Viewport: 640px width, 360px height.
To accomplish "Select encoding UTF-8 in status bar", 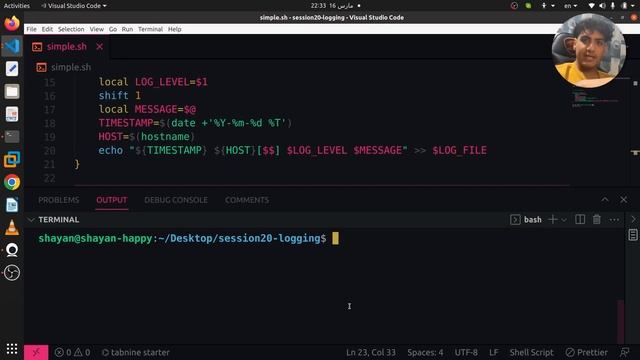I will click(x=466, y=352).
